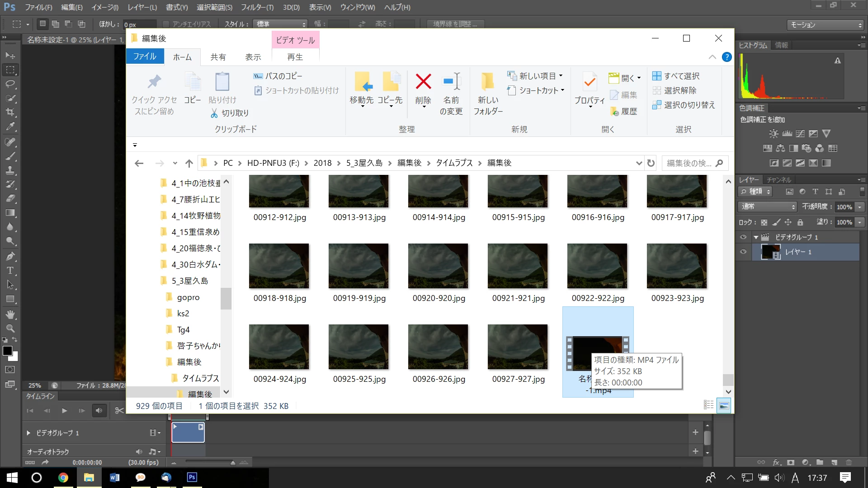Select the Hand tool

point(10,314)
